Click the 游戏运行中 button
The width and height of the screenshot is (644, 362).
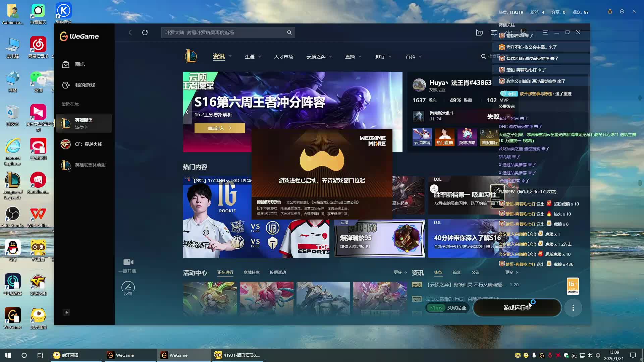click(x=517, y=308)
